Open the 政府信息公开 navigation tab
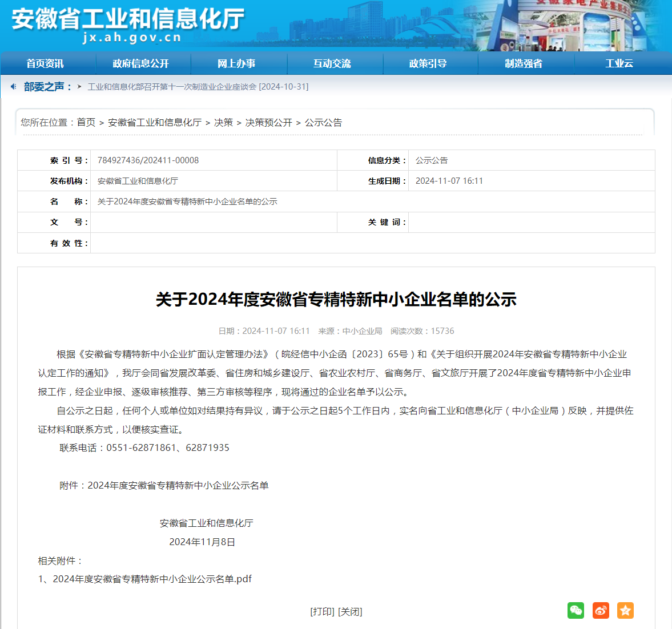Viewport: 672px width, 629px height. 141,63
